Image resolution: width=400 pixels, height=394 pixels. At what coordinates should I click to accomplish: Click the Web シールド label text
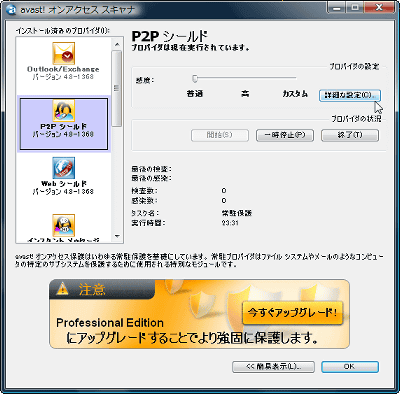(x=64, y=184)
